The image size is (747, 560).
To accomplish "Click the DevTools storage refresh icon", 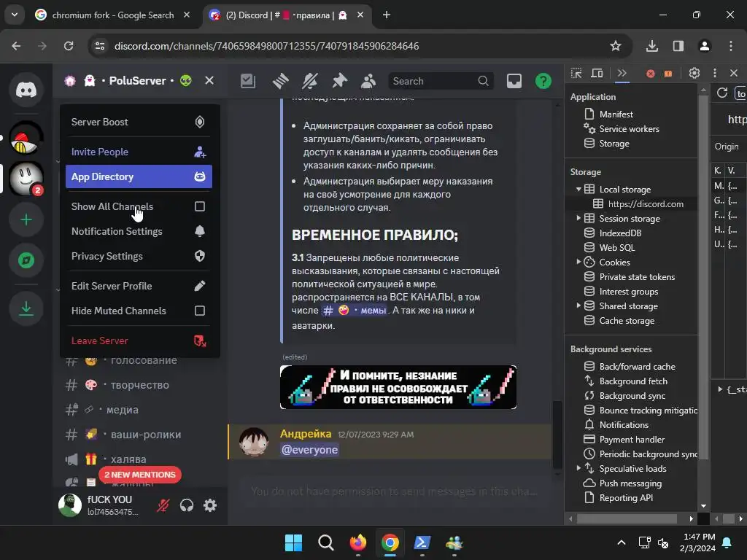I will pos(722,93).
